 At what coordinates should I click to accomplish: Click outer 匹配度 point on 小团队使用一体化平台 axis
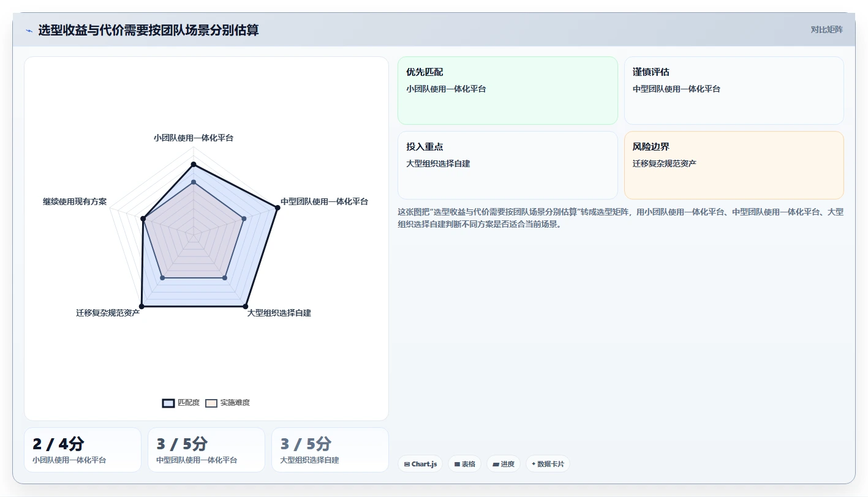[x=194, y=164]
